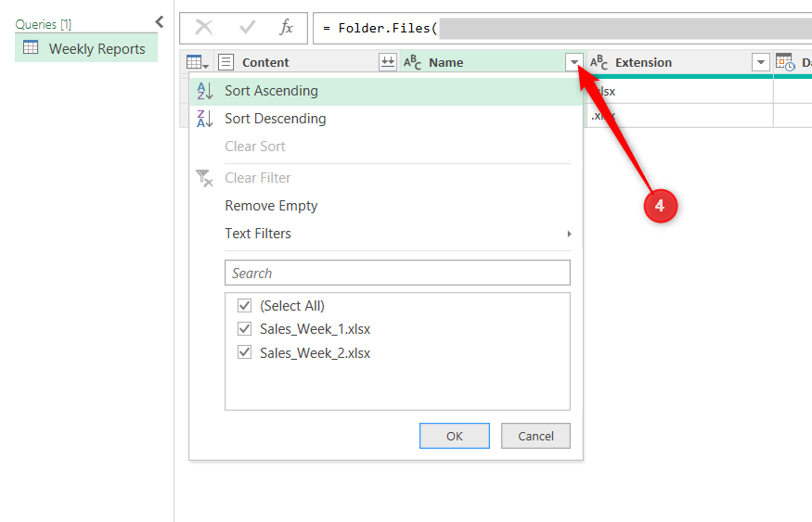Click the date/time type icon in last column
Screen dimensions: 812x522
(x=785, y=62)
